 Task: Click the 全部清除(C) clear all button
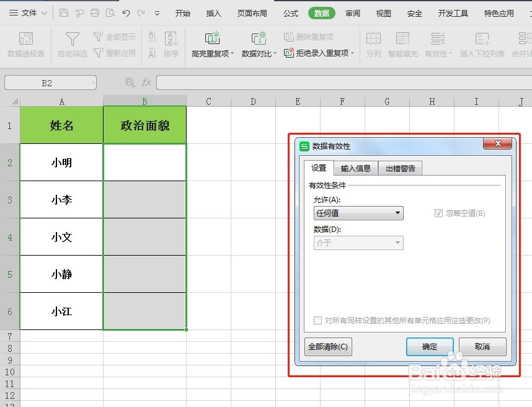[x=328, y=347]
